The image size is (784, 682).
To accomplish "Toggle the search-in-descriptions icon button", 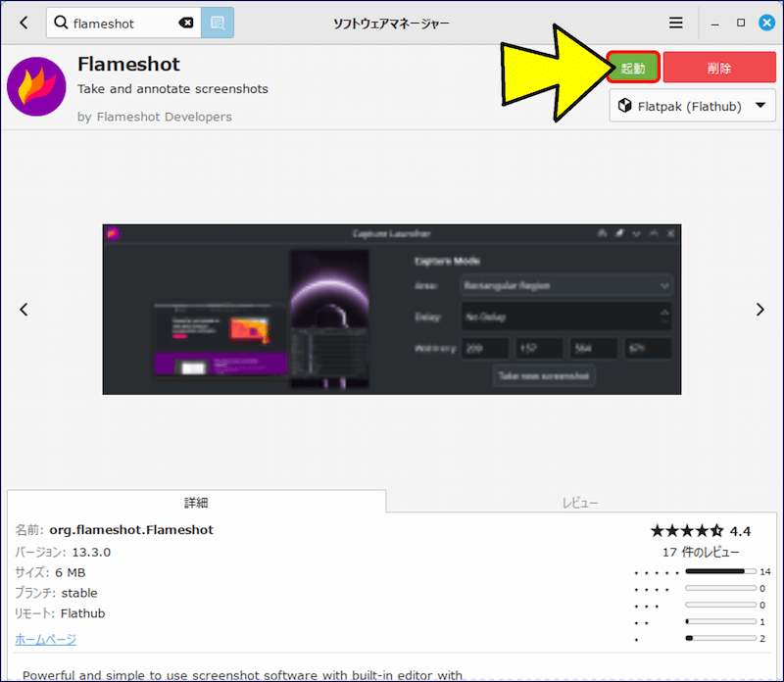I will click(x=218, y=23).
